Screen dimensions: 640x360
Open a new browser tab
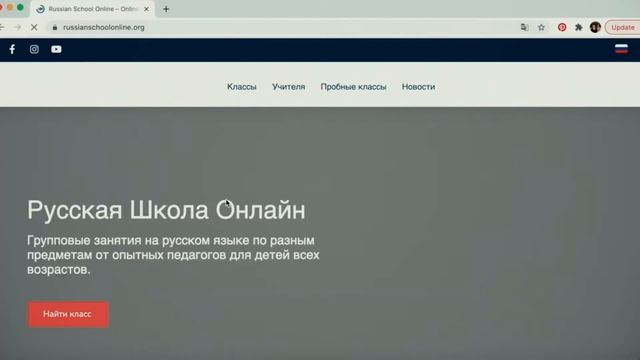pos(166,9)
